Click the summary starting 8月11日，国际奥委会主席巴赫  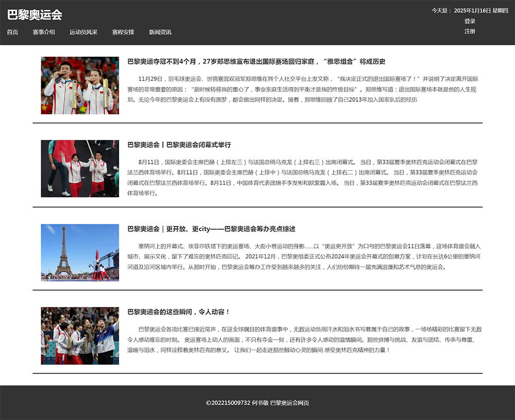pos(303,178)
